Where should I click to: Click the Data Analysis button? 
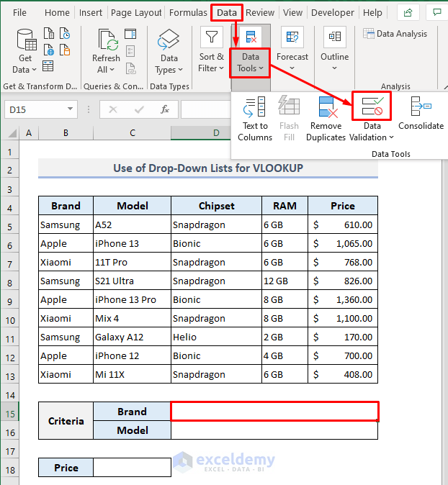pyautogui.click(x=395, y=34)
